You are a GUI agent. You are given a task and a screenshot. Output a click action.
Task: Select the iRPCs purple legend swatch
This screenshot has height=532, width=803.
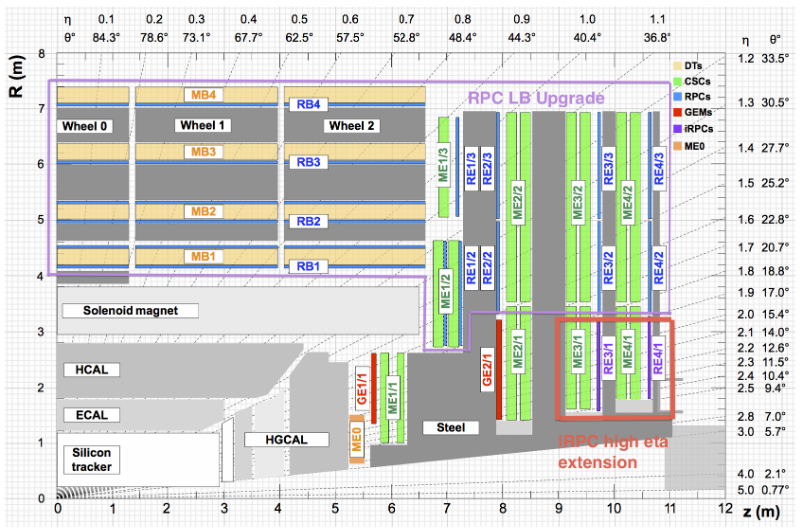[677, 129]
